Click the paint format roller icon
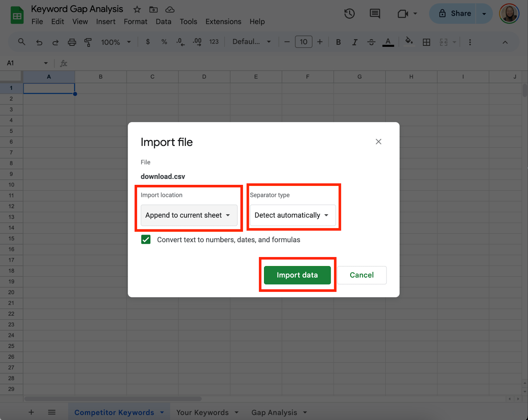 point(88,42)
